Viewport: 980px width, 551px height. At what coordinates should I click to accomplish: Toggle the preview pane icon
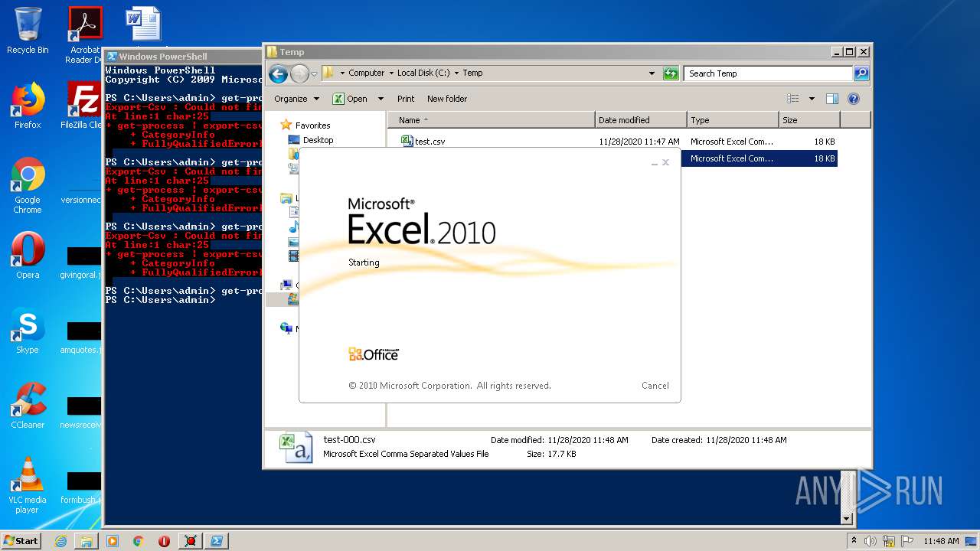[832, 99]
